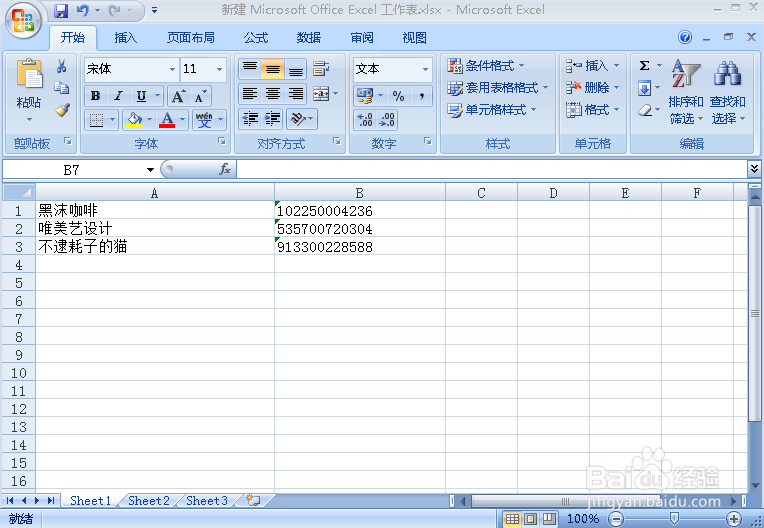This screenshot has width=764, height=528.
Task: Click 排序和筛选 sort and filter button
Action: [x=686, y=92]
